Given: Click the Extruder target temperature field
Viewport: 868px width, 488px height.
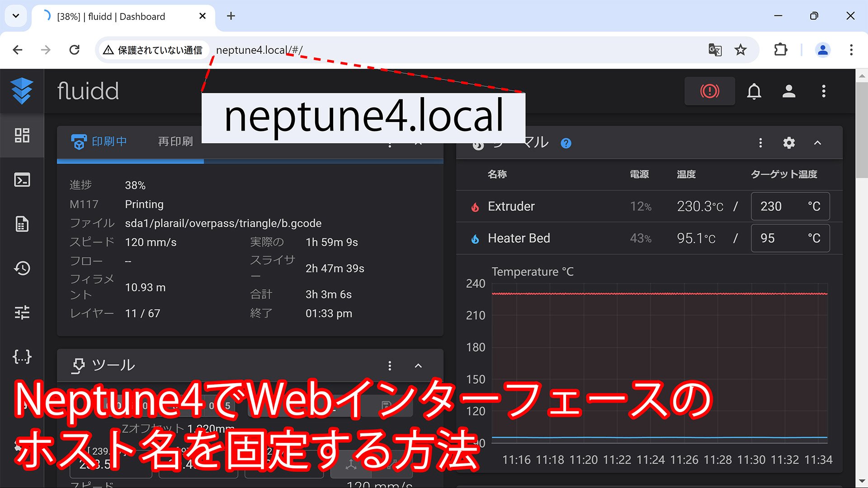Looking at the screenshot, I should (790, 206).
